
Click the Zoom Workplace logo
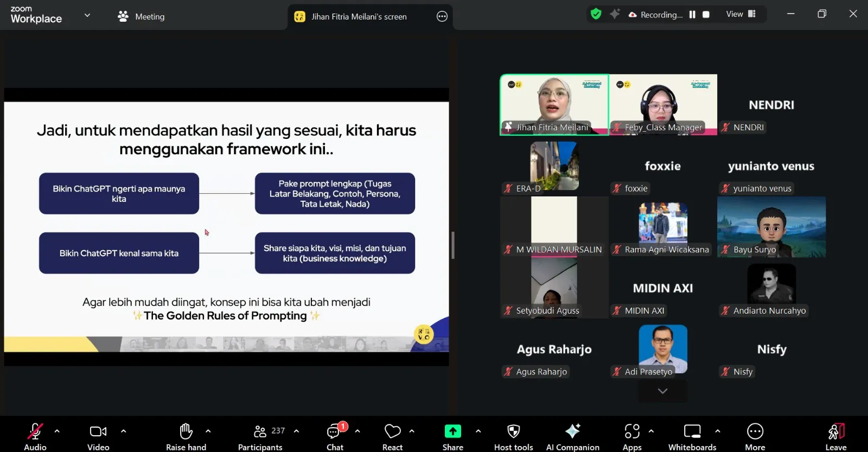pos(36,15)
